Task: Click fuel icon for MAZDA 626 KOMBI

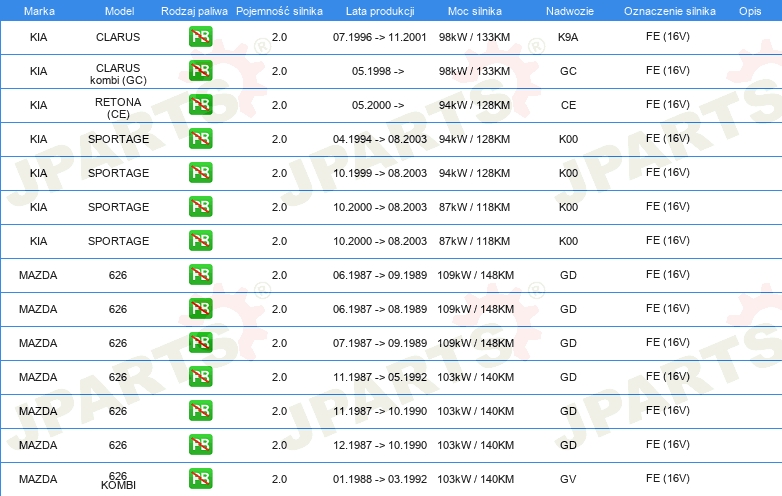Action: 200,479
